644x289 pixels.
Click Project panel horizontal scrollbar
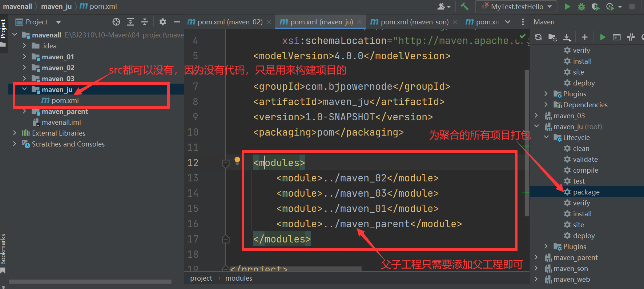coord(90,281)
